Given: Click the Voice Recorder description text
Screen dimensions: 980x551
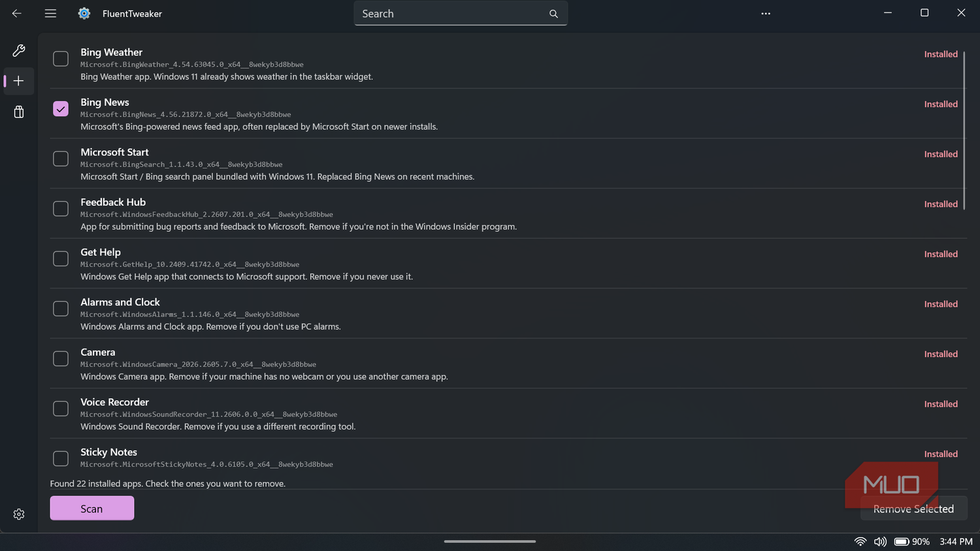Looking at the screenshot, I should pos(218,426).
